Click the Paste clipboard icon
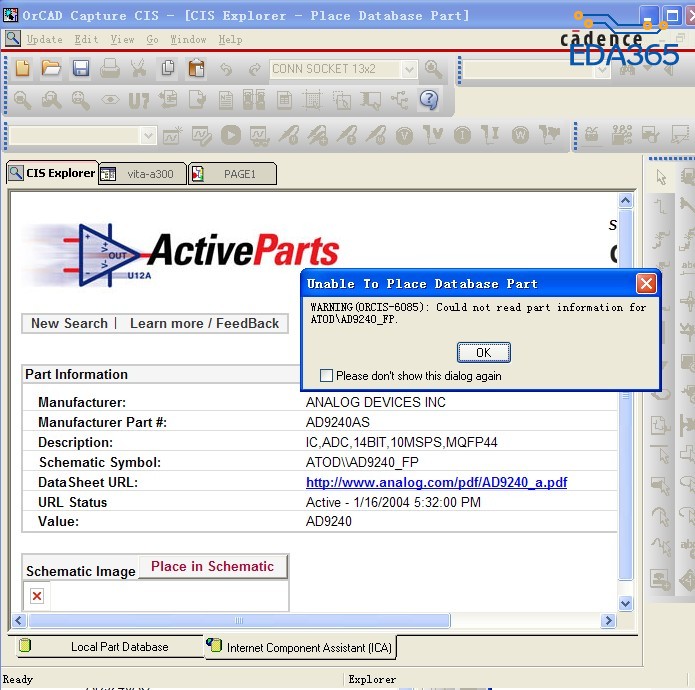This screenshot has height=690, width=695. tap(196, 69)
